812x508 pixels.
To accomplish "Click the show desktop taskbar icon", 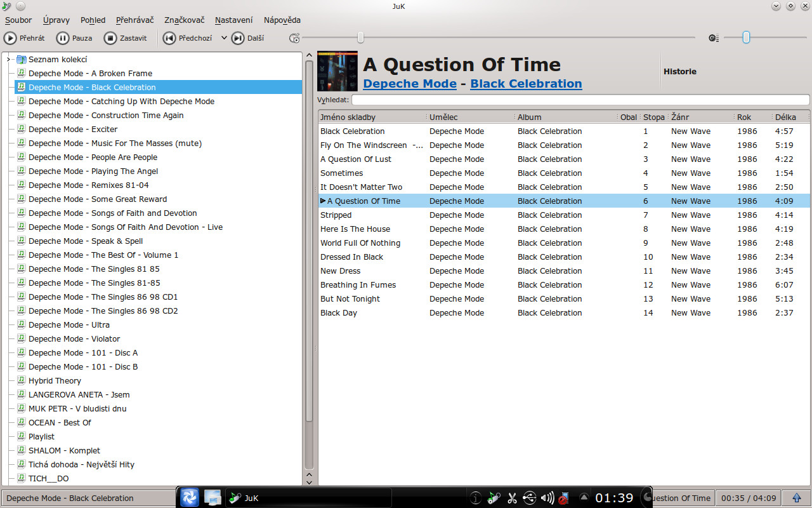I will 213,498.
